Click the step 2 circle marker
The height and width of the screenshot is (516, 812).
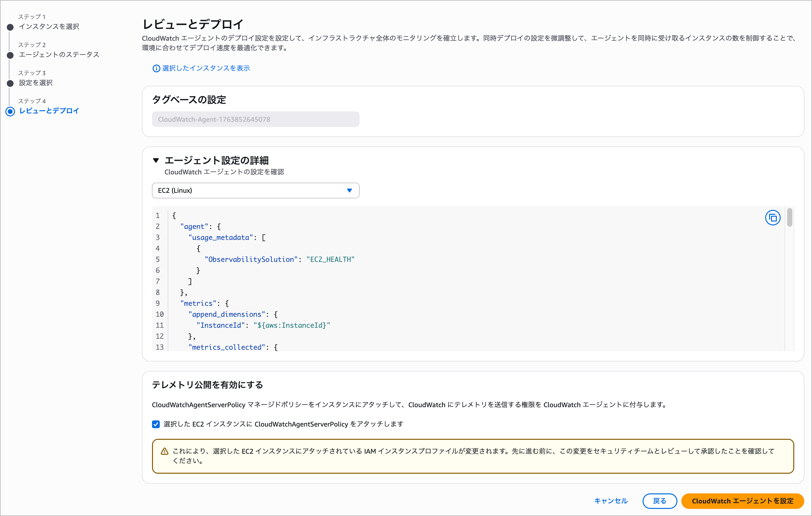coord(10,55)
